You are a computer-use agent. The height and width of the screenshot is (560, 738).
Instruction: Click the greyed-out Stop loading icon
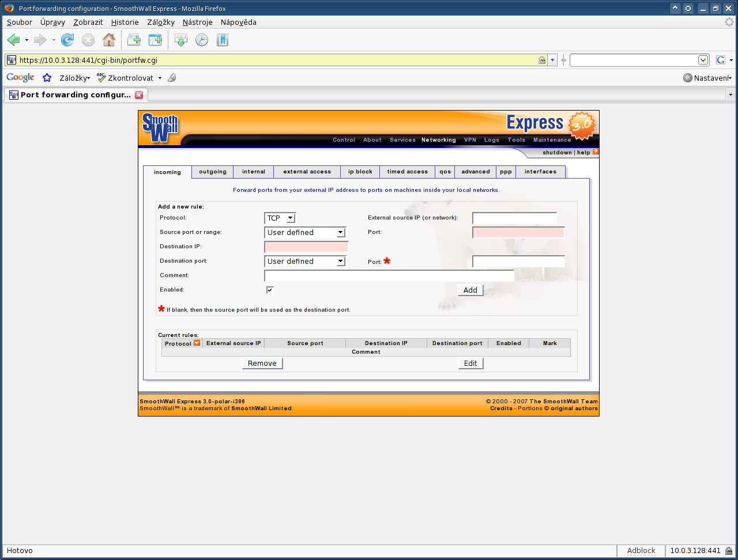pyautogui.click(x=88, y=40)
